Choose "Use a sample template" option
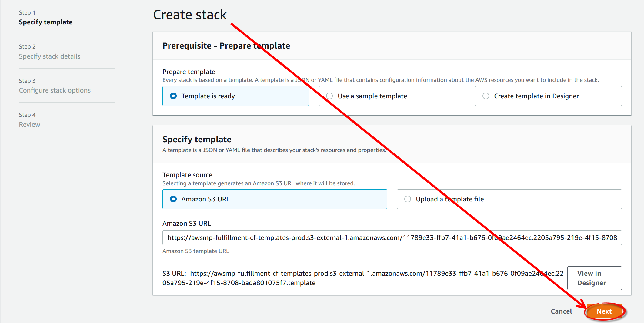The image size is (644, 323). click(x=330, y=96)
